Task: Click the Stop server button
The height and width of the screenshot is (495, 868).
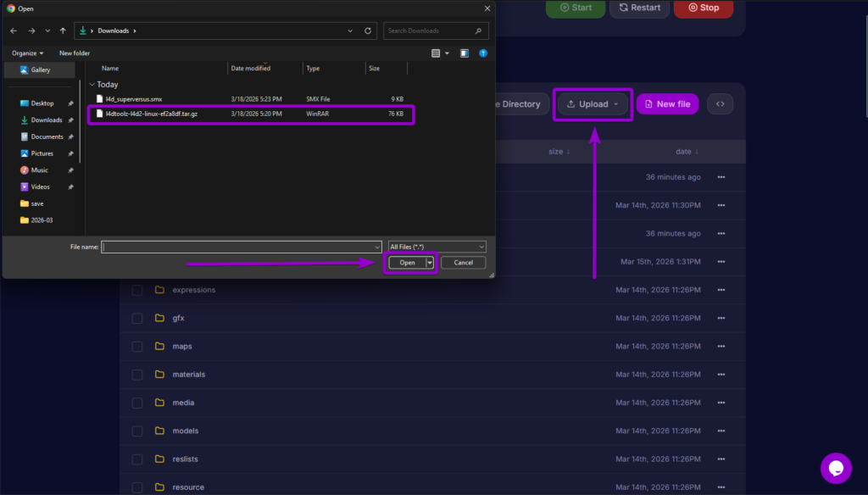Action: coord(704,8)
